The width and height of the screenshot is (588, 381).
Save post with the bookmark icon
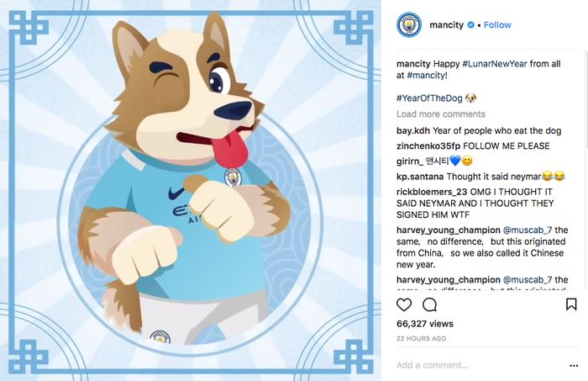click(x=571, y=304)
